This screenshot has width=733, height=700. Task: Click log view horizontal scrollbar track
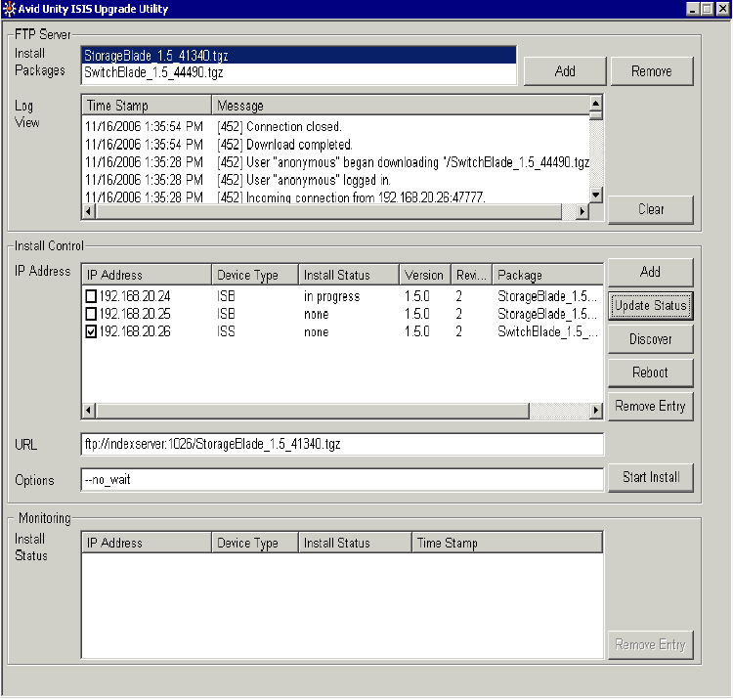coord(568,211)
